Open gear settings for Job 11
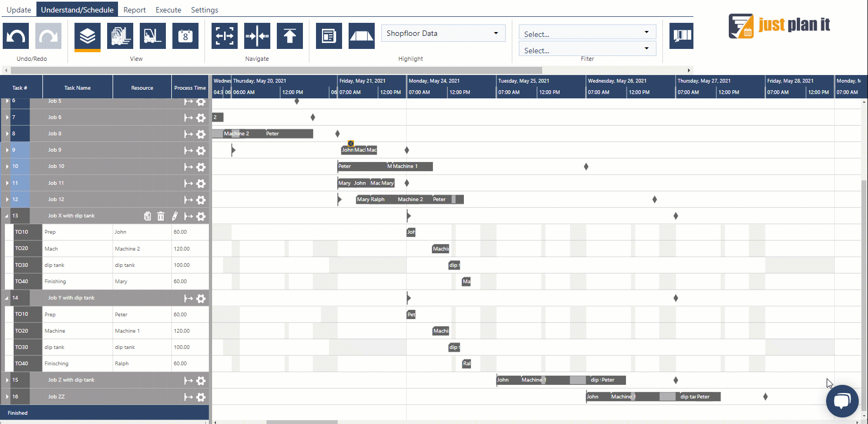 point(201,184)
